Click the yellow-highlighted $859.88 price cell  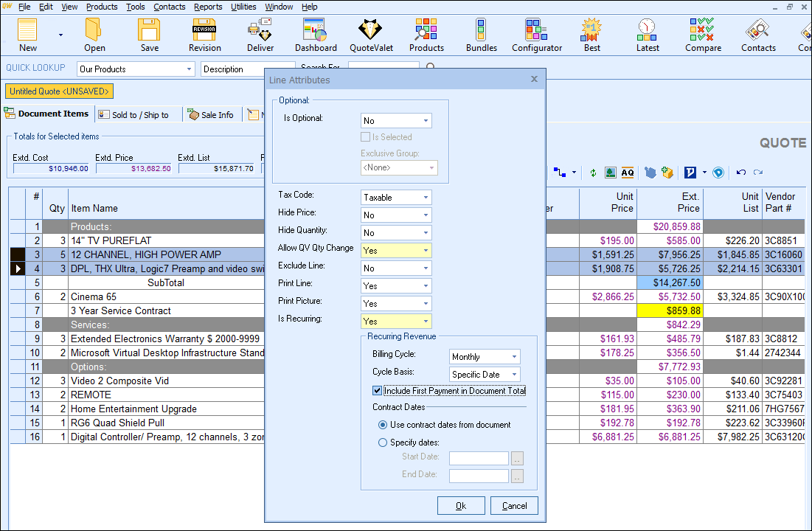[x=669, y=311]
